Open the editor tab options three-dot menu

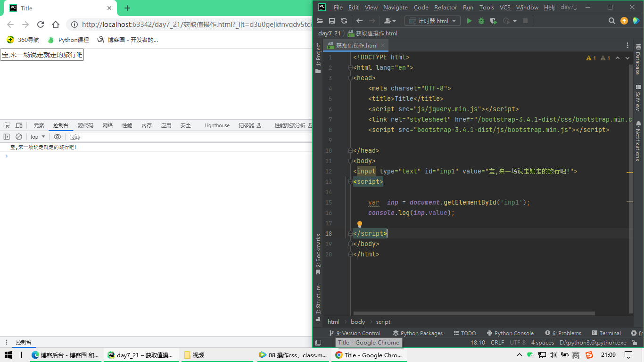(x=627, y=46)
